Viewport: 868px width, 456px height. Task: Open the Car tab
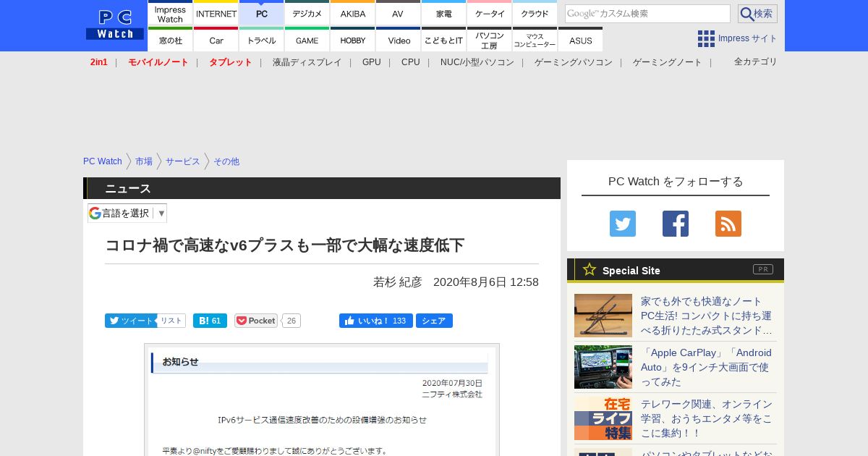coord(216,40)
